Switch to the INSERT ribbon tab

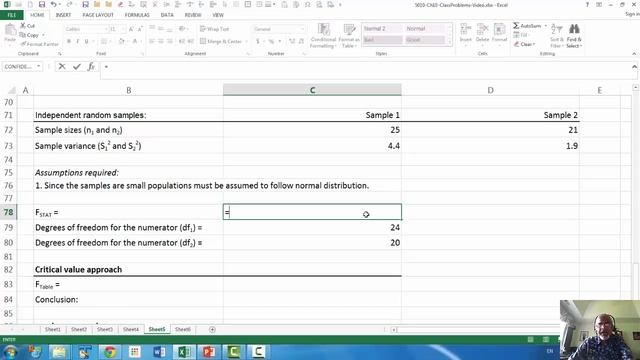[63, 15]
